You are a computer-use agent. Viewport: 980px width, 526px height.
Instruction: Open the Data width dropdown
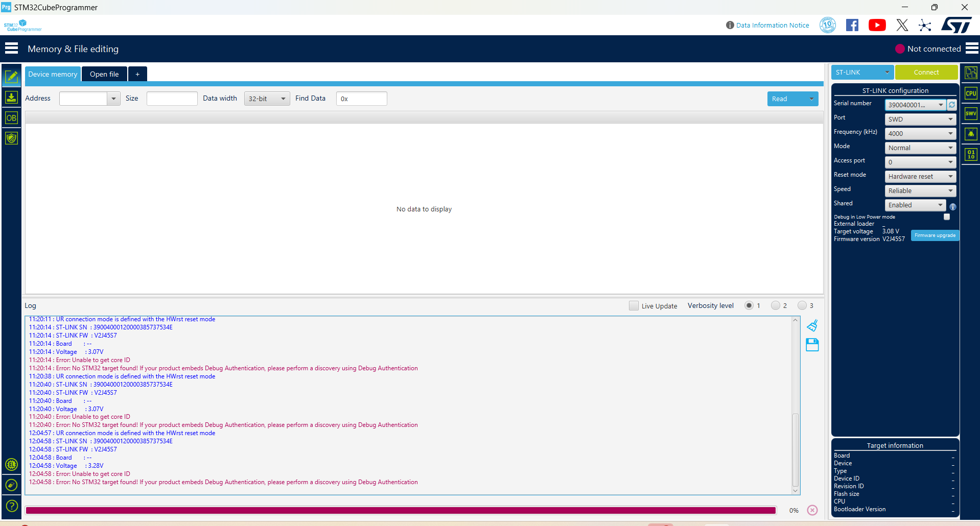(267, 99)
